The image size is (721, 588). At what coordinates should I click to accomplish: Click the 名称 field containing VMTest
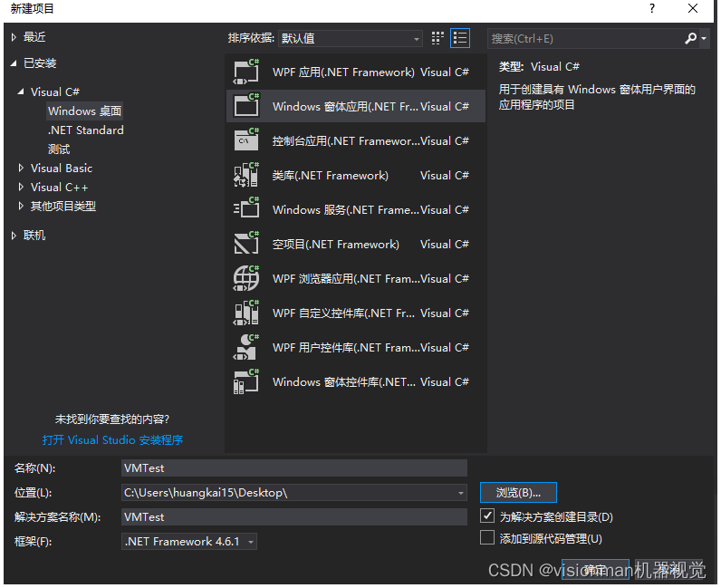point(294,468)
